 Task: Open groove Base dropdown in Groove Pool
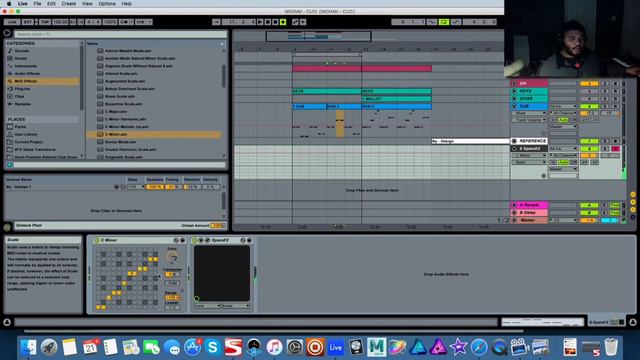click(x=136, y=187)
